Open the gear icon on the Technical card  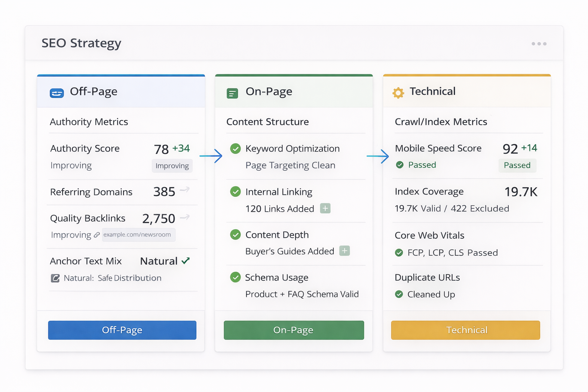pos(398,93)
